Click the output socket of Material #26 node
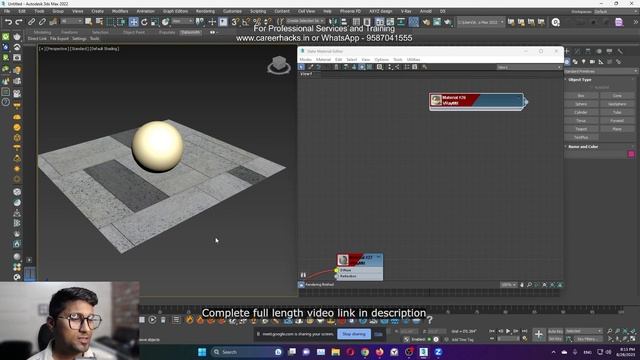Image resolution: width=640 pixels, height=360 pixels. pyautogui.click(x=526, y=102)
